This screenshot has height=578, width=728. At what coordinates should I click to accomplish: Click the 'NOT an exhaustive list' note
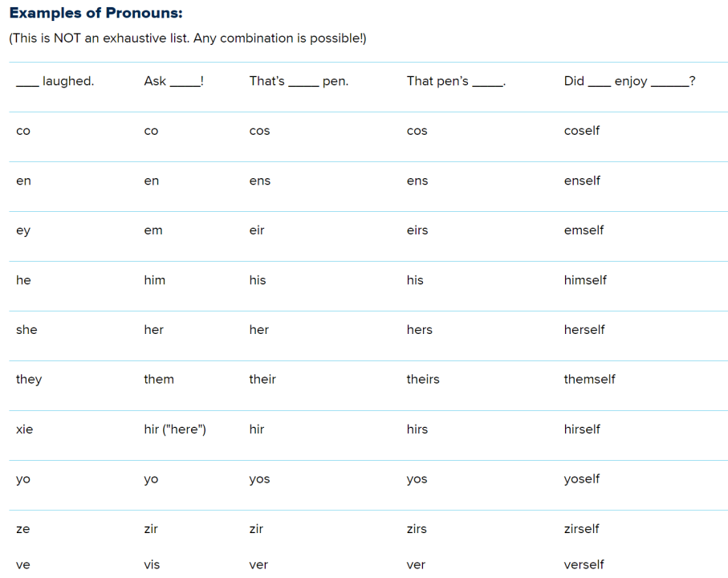coord(187,39)
